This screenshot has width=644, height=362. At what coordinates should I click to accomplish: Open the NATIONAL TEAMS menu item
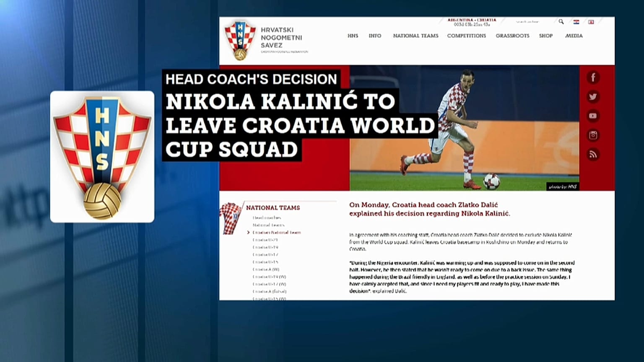pos(415,36)
